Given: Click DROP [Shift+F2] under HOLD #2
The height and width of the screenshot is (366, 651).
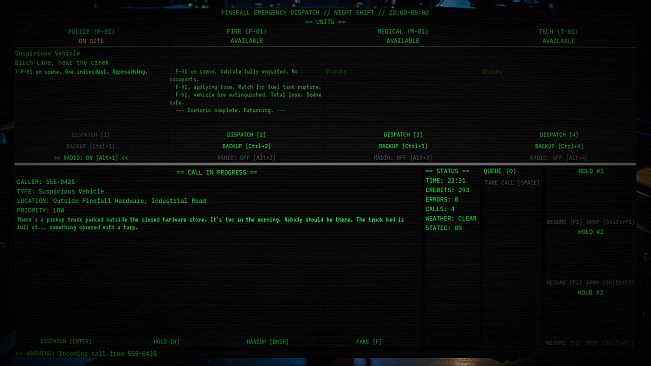Looking at the screenshot, I should coord(609,283).
